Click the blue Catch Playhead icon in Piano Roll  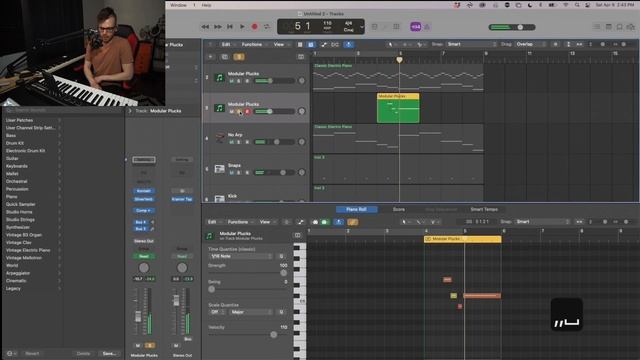(339, 222)
